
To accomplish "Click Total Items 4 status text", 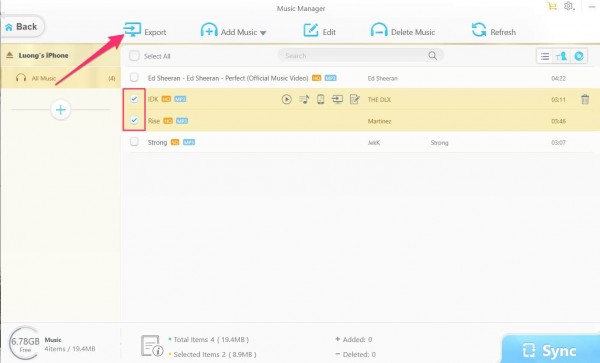I will click(211, 339).
